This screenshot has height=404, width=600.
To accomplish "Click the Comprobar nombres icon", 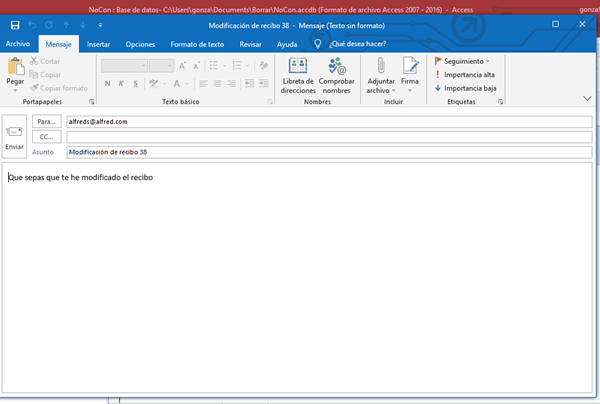I will (x=337, y=67).
